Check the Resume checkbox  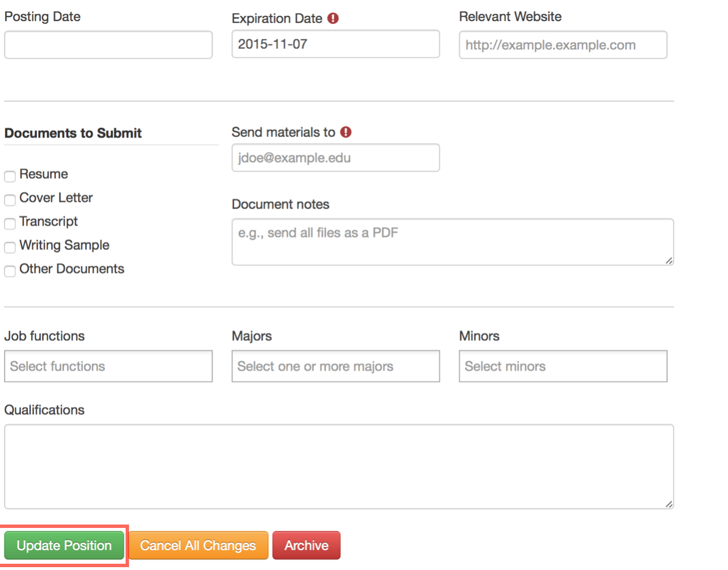(x=10, y=176)
